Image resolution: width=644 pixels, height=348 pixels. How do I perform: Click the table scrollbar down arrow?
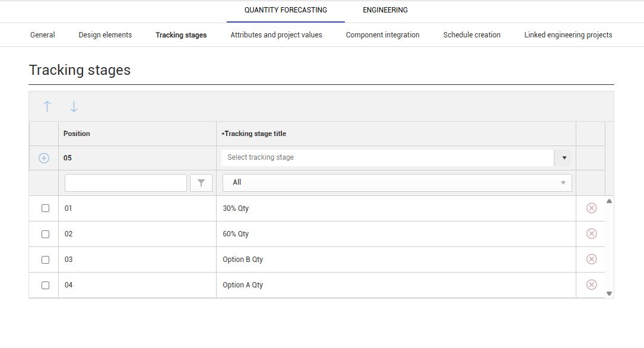[610, 293]
